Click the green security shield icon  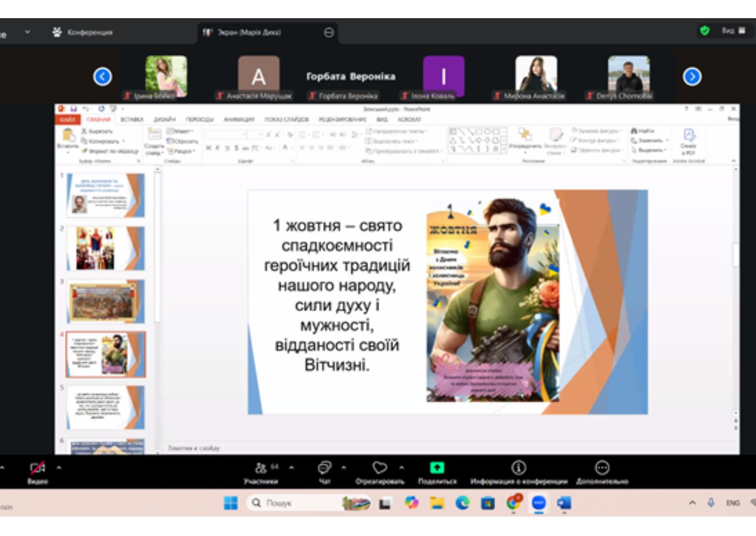tap(705, 31)
